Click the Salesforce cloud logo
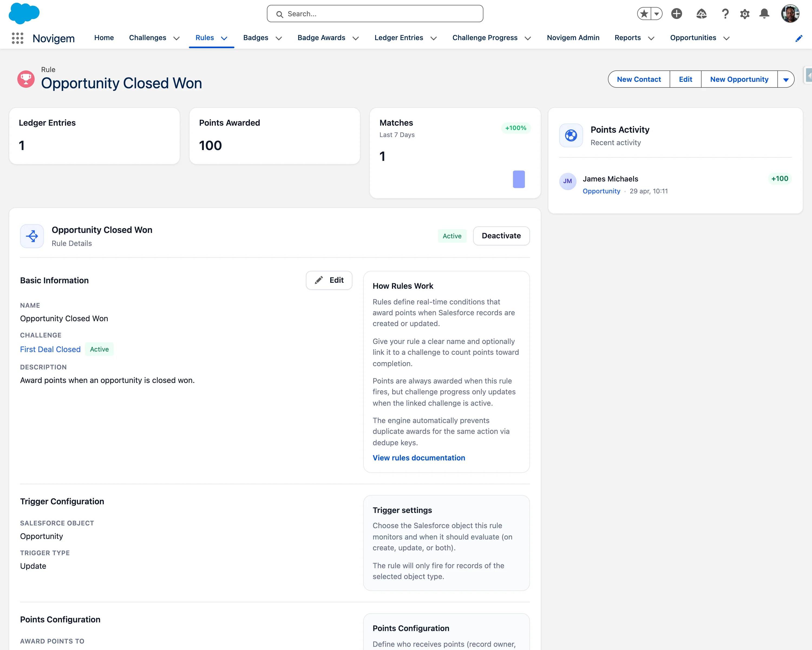Image resolution: width=812 pixels, height=650 pixels. (24, 13)
